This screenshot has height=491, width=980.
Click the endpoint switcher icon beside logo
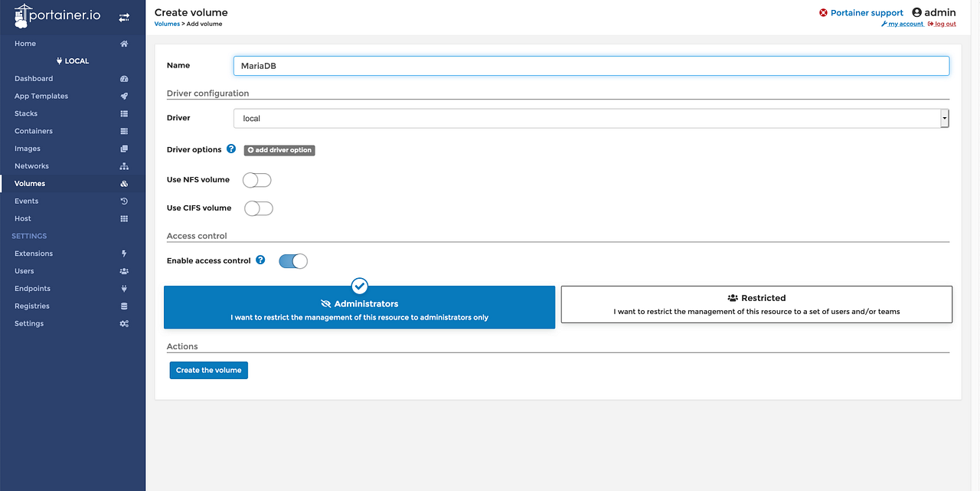pyautogui.click(x=124, y=16)
